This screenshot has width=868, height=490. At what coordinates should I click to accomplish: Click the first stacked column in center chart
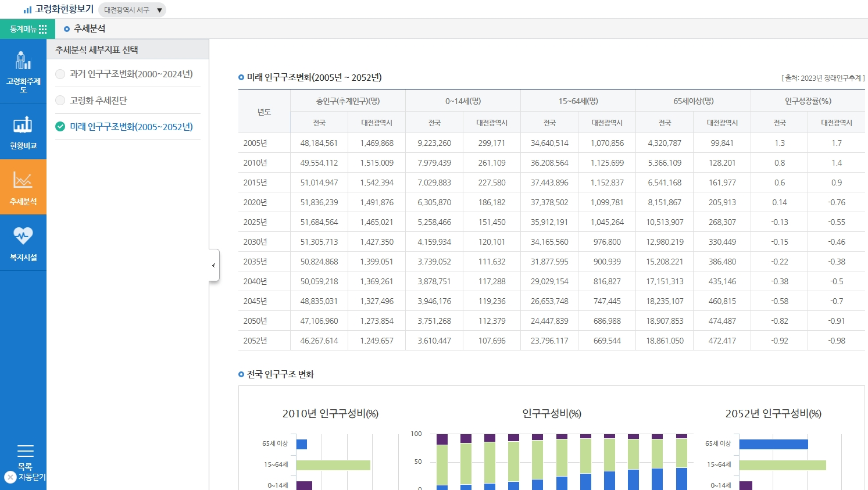[442, 462]
